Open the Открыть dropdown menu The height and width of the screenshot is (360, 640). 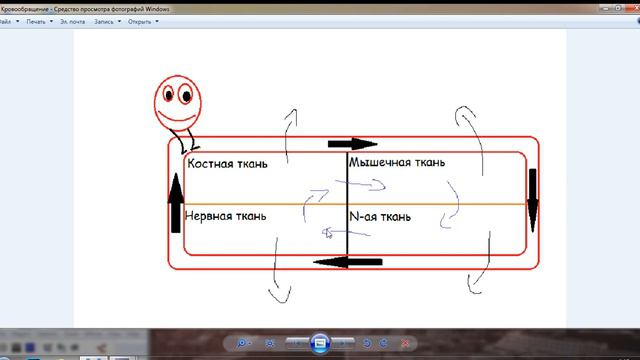point(143,22)
